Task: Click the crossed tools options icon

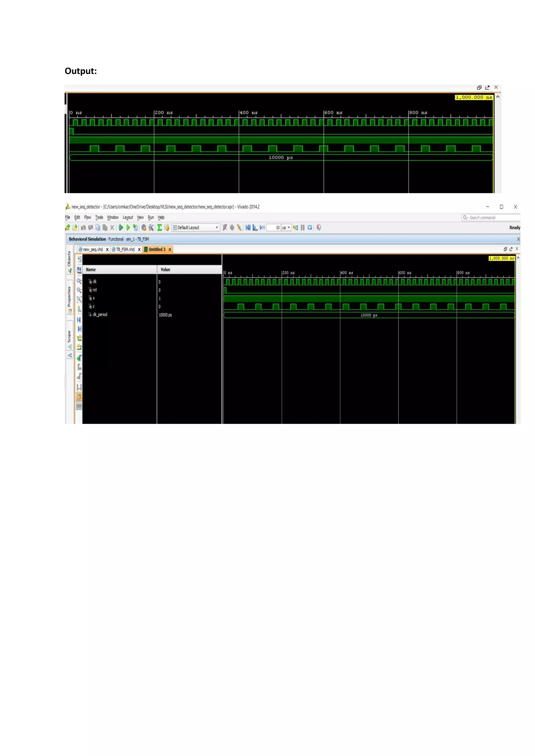Action: tap(151, 228)
